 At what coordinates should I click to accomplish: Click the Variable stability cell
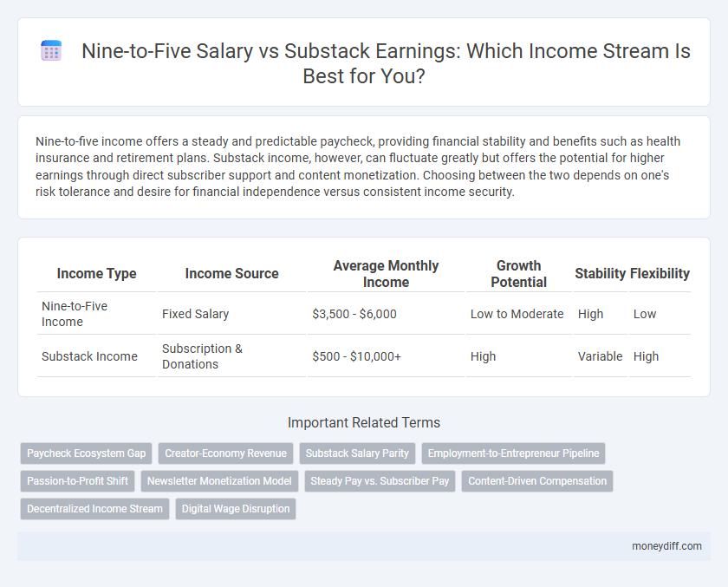[x=601, y=356]
